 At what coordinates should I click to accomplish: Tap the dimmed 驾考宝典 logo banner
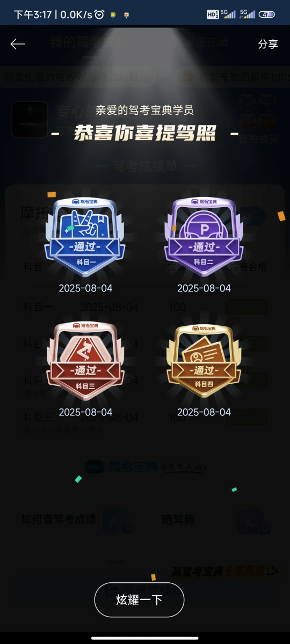click(145, 467)
